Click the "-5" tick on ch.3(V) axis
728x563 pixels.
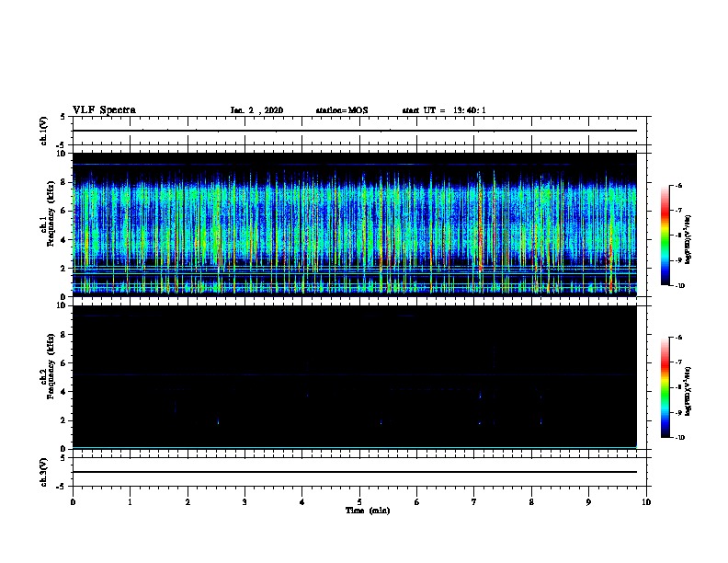[x=63, y=487]
